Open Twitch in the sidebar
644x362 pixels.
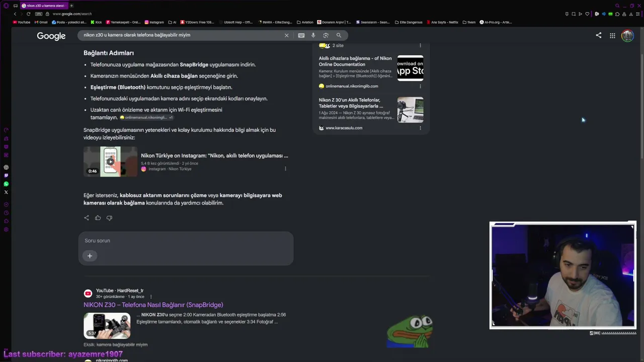coord(6,175)
